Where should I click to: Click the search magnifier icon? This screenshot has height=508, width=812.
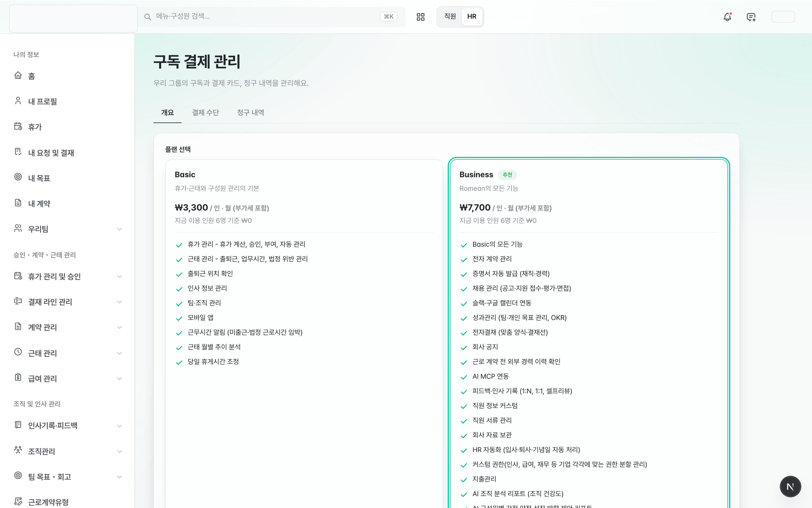coord(147,17)
